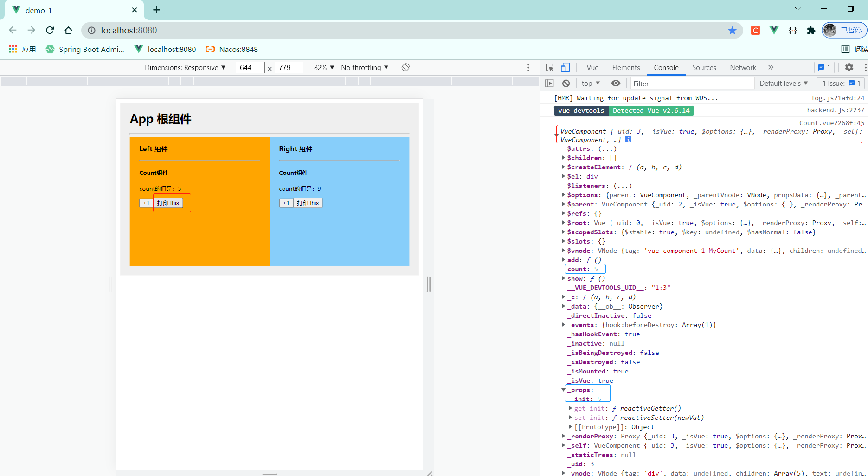
Task: Toggle the device toolbar icon
Action: click(565, 68)
